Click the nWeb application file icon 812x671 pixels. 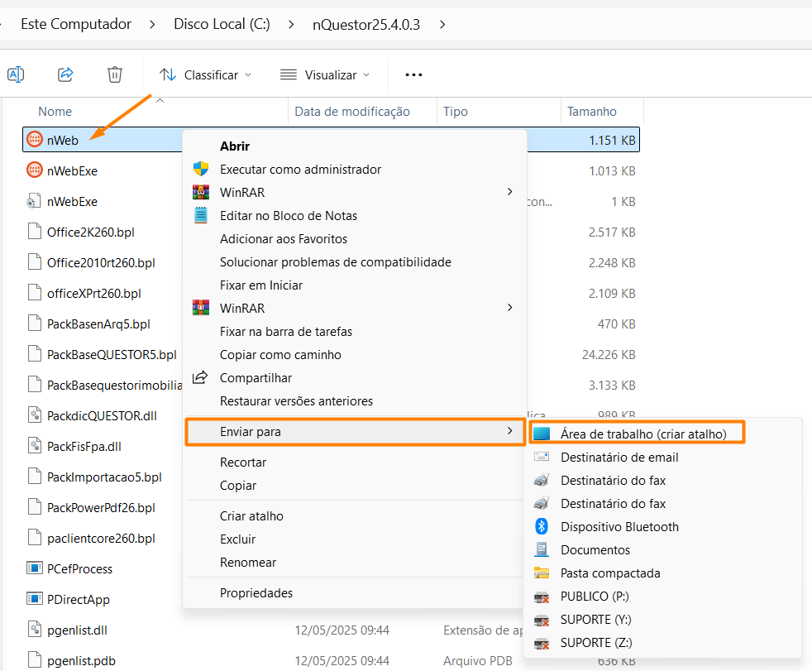coord(35,140)
